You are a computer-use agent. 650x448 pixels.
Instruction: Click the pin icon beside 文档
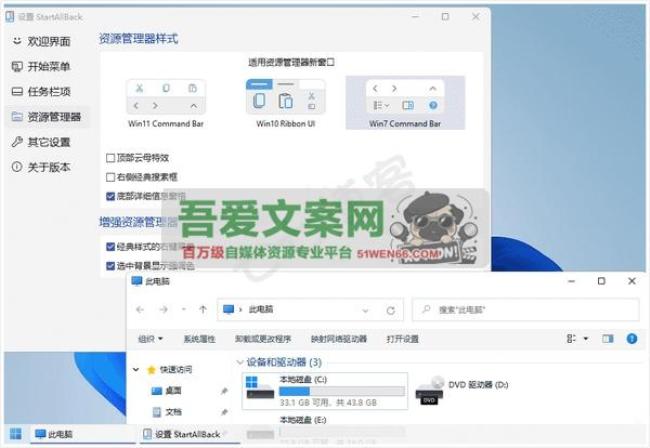pos(224,412)
